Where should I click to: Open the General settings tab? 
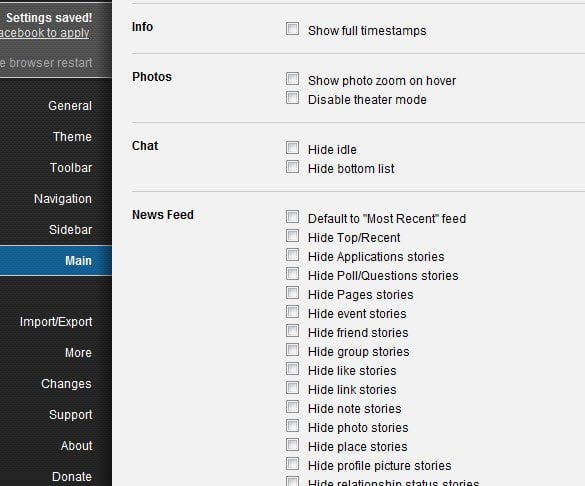coord(70,106)
